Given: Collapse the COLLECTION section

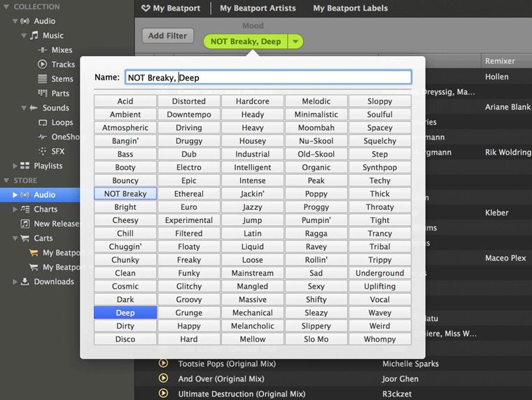Looking at the screenshot, I should (6, 6).
